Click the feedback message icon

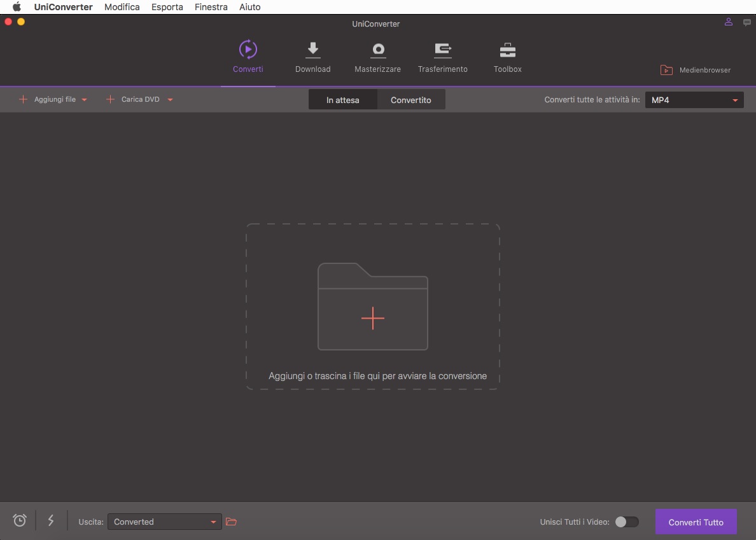point(747,22)
